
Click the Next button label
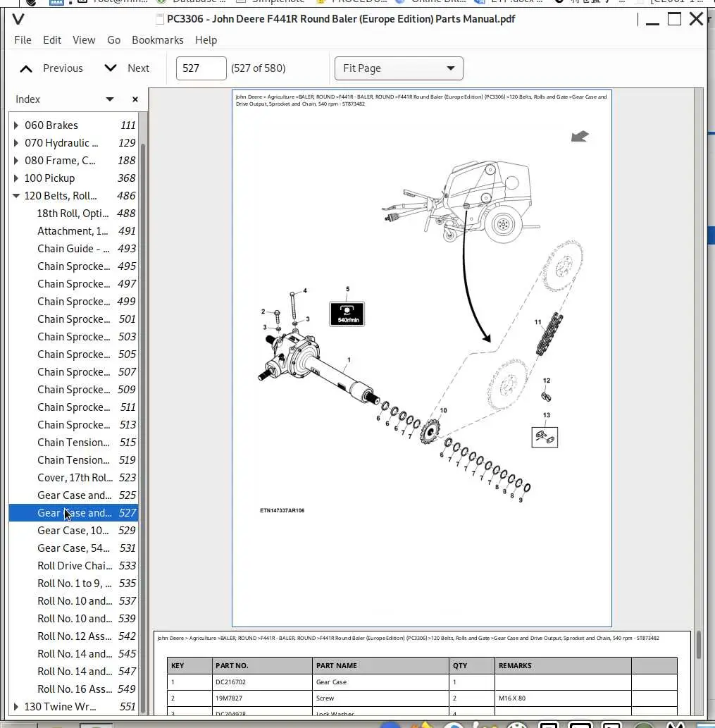pyautogui.click(x=138, y=68)
